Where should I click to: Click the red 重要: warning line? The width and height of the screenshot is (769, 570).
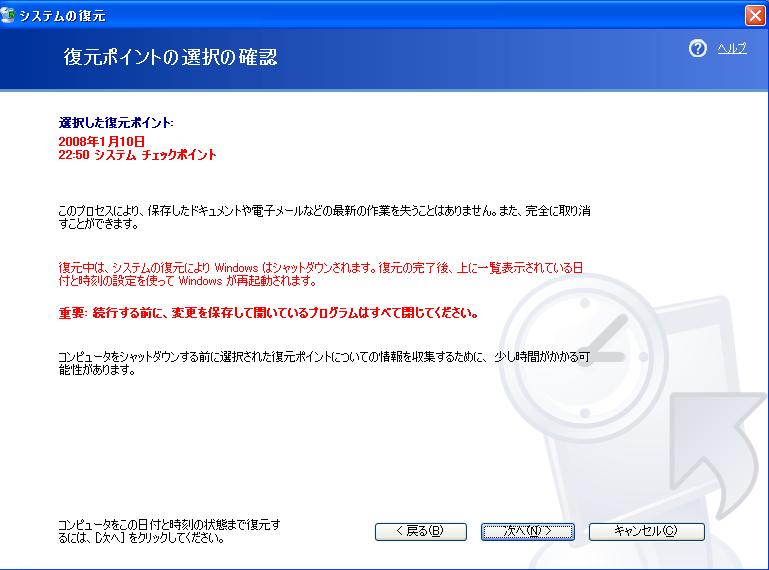(x=268, y=312)
